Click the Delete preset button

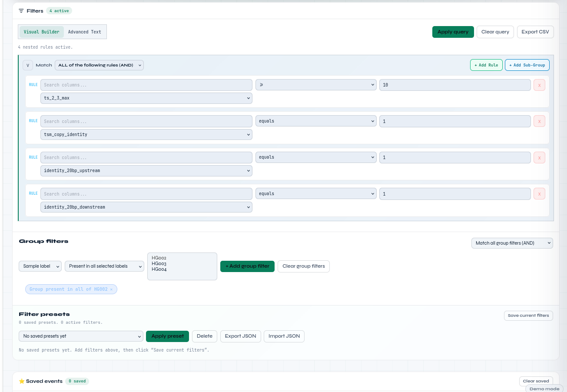205,336
